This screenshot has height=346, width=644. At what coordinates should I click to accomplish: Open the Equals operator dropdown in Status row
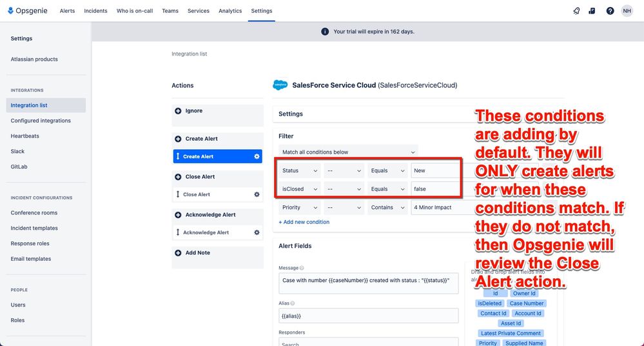coord(387,170)
